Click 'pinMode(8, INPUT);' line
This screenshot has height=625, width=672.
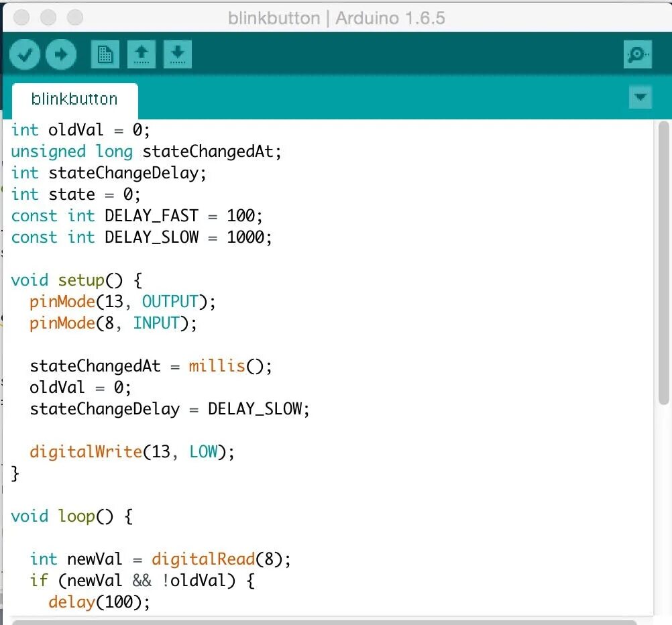click(113, 323)
